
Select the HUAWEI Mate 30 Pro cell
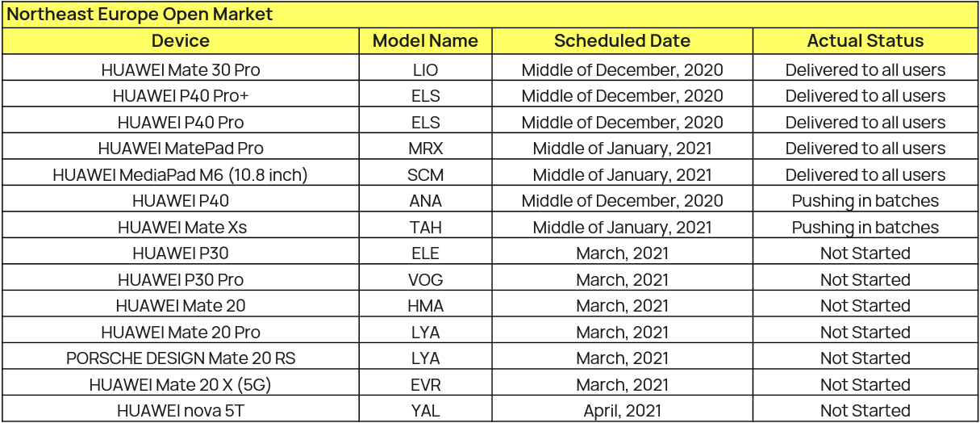[181, 69]
